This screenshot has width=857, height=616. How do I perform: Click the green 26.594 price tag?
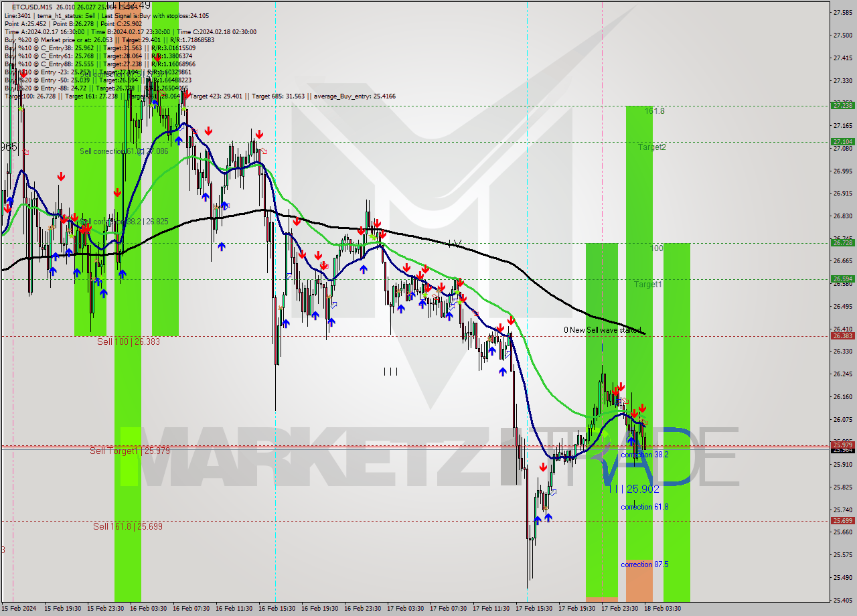(842, 279)
